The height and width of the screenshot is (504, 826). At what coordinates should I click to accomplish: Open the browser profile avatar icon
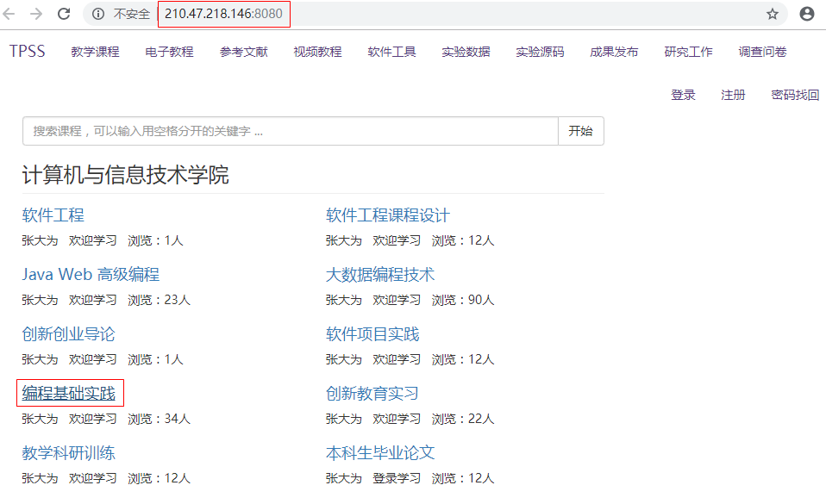tap(806, 14)
